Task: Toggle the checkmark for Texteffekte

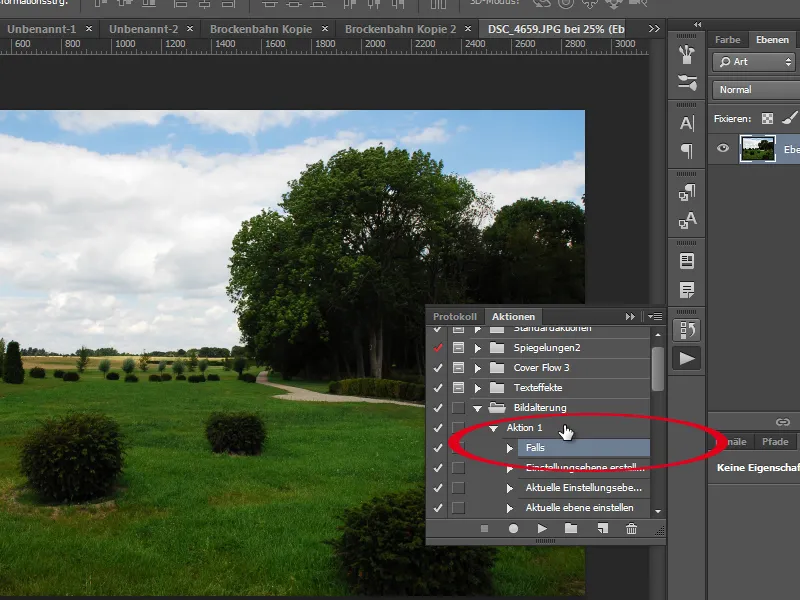Action: pyautogui.click(x=438, y=388)
